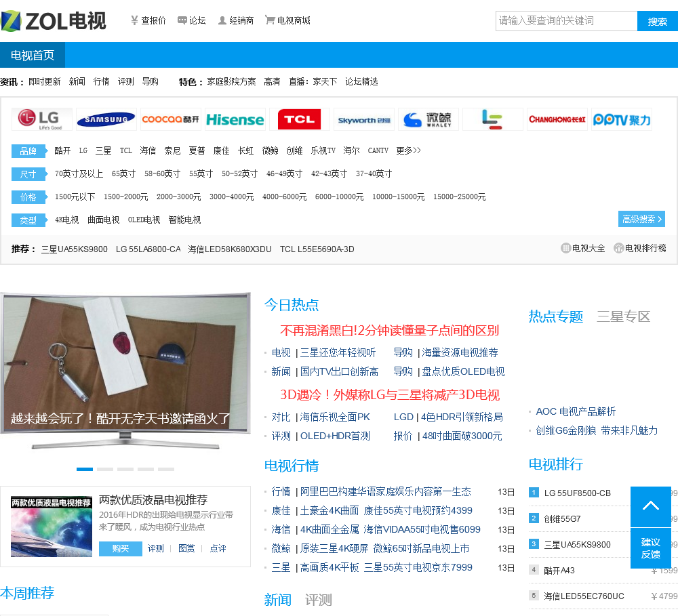The image size is (678, 616).
Task: Open 电视大全 catalog icon link
Action: [583, 248]
